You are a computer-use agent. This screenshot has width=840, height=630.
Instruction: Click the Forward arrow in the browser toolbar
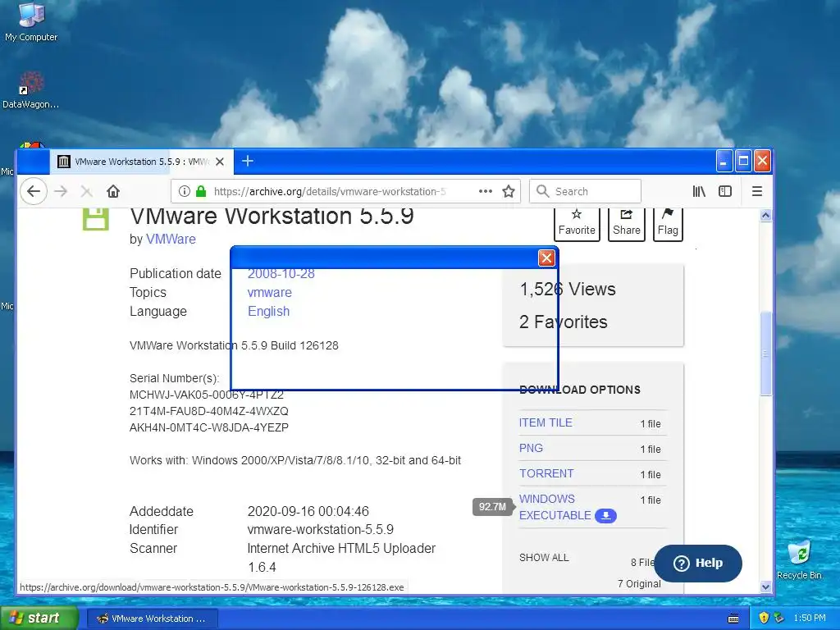(61, 191)
